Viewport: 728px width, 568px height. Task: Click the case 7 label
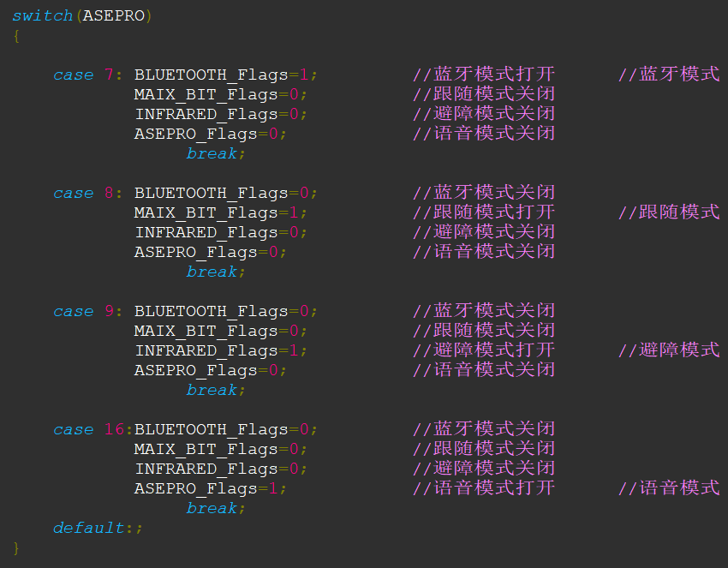84,75
